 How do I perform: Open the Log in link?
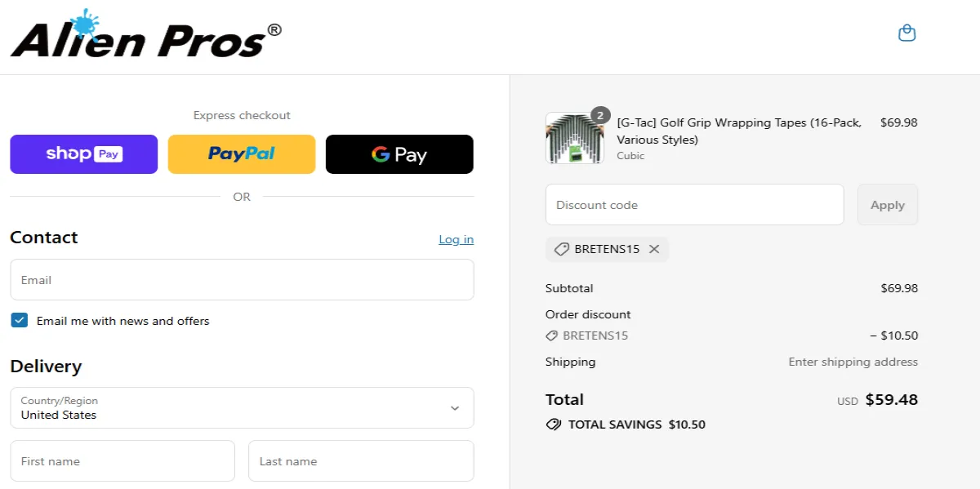click(456, 239)
